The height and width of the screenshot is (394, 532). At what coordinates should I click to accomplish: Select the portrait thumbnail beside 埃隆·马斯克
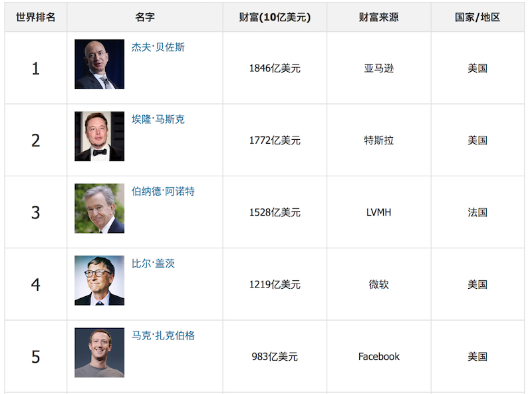point(99,136)
